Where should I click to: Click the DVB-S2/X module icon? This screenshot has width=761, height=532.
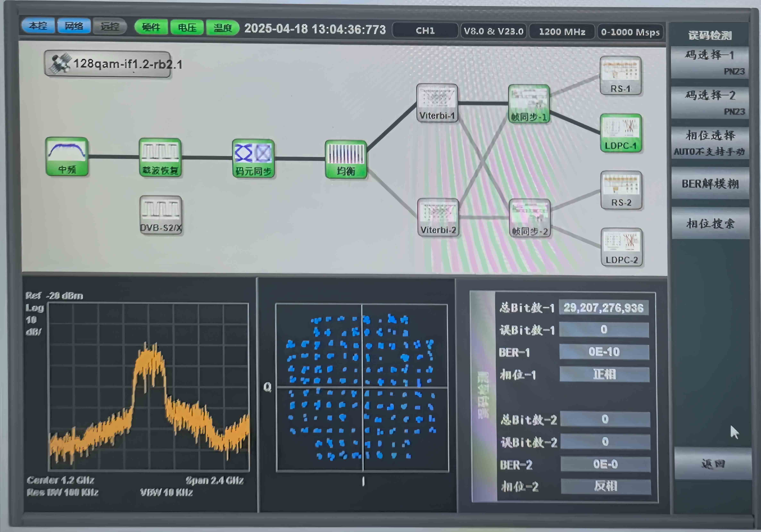(x=161, y=215)
